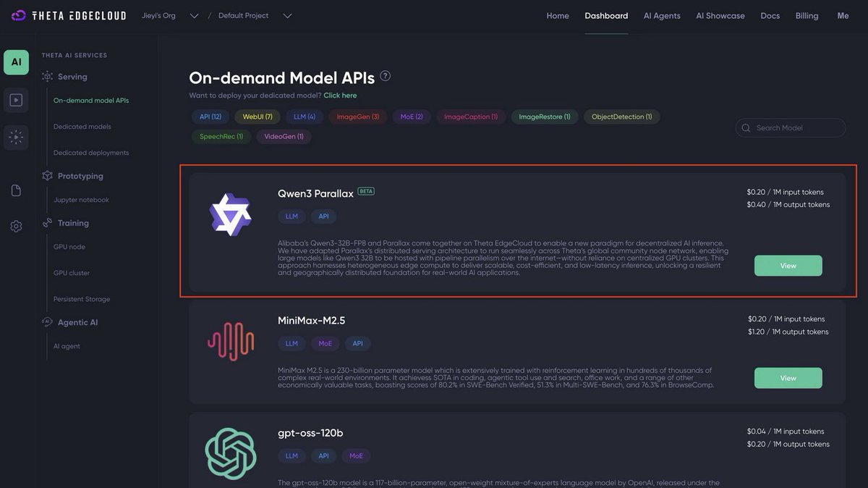Image resolution: width=868 pixels, height=488 pixels.
Task: Click the MoE tag on MiniMax-M2.5
Action: (x=325, y=343)
